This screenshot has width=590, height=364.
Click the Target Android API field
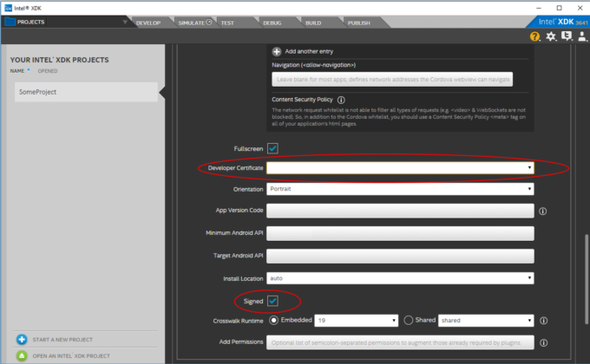tap(400, 256)
